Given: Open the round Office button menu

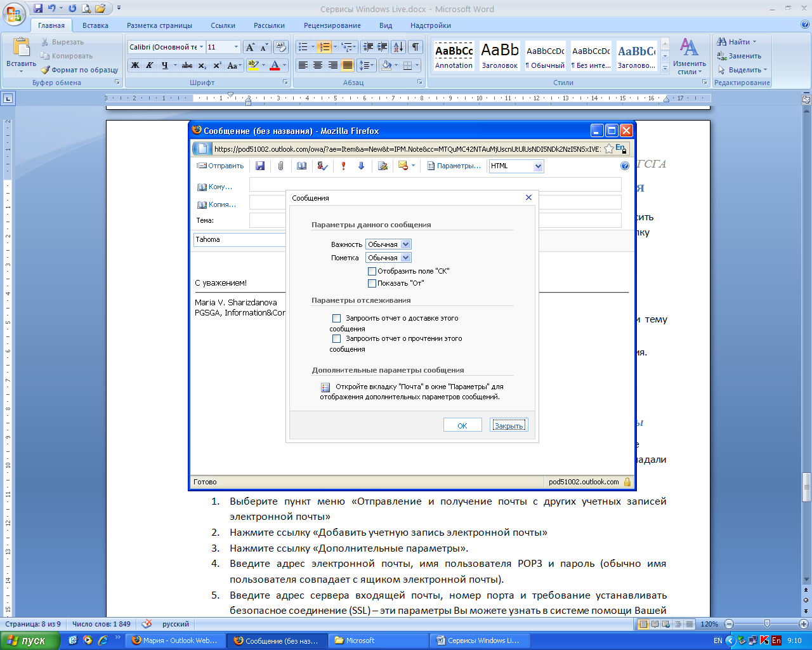Looking at the screenshot, I should click(x=14, y=13).
